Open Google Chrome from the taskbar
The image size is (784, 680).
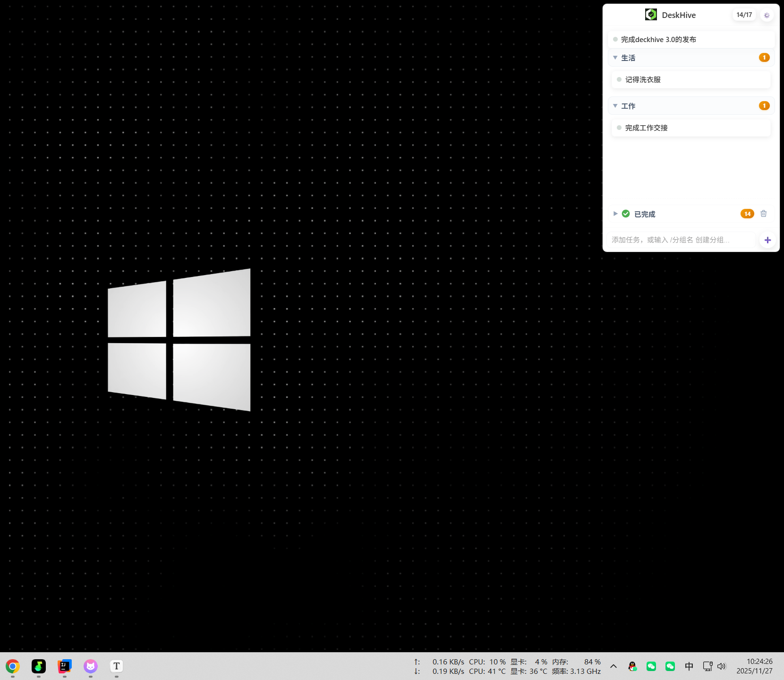tap(12, 666)
